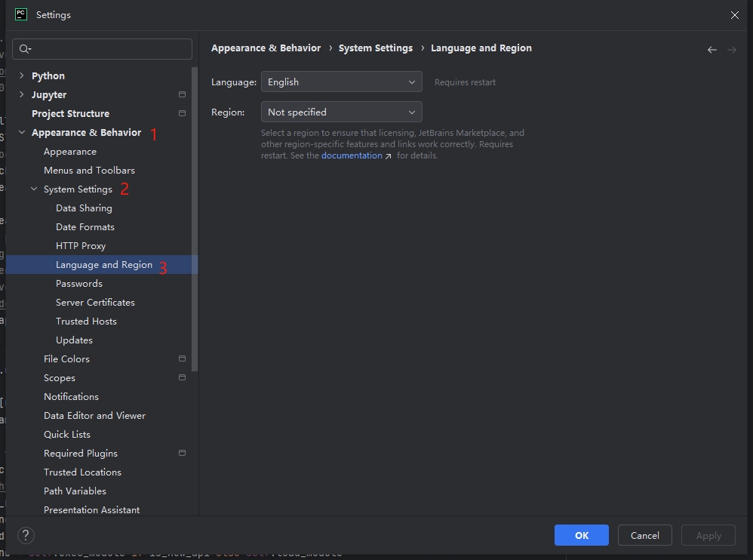Click the Apply button
This screenshot has height=560, width=753.
pyautogui.click(x=708, y=535)
